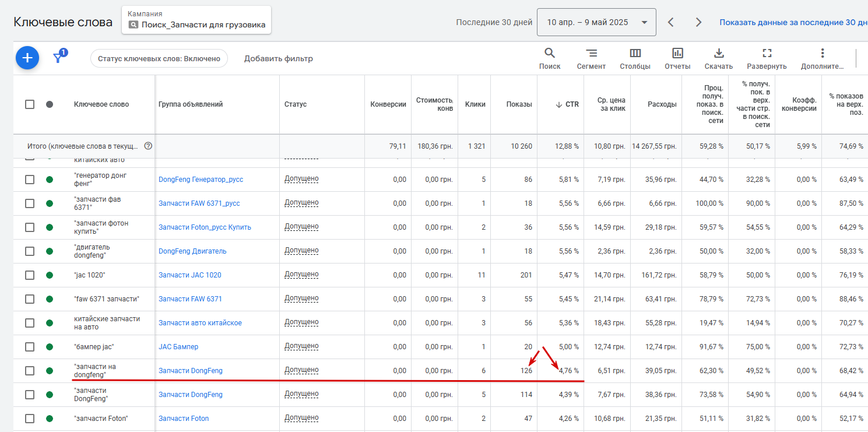This screenshot has width=868, height=432.
Task: Click the help icon in the Итого row
Action: coord(148,146)
